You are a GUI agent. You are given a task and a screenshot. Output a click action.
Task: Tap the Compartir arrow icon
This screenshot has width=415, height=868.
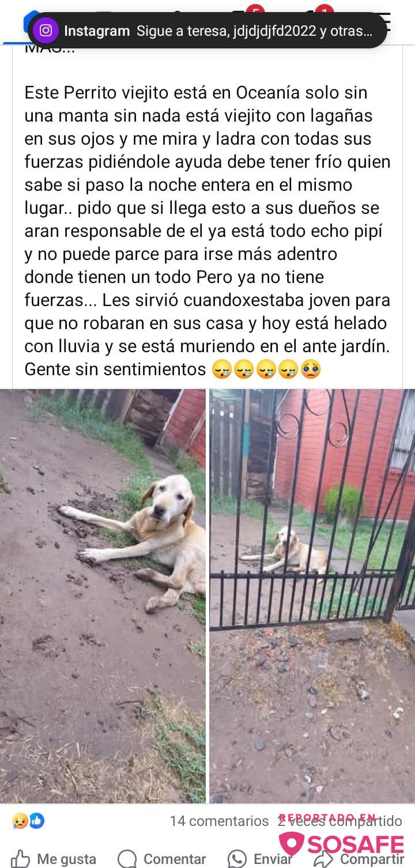[x=324, y=858]
